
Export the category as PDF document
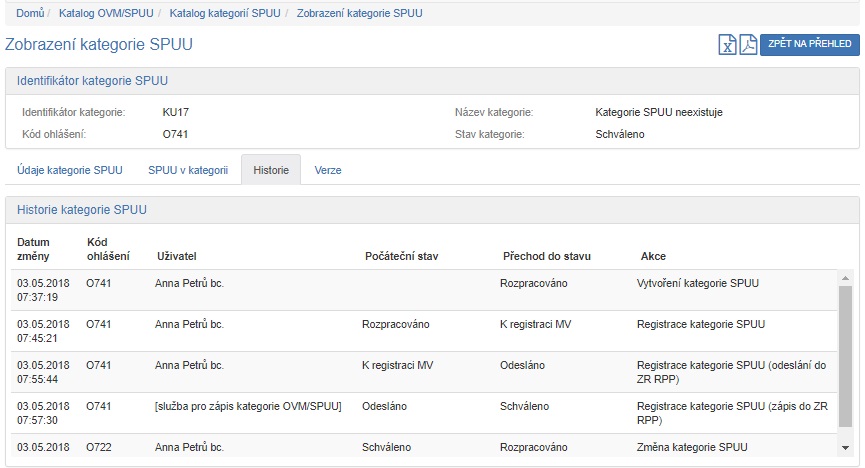click(748, 44)
